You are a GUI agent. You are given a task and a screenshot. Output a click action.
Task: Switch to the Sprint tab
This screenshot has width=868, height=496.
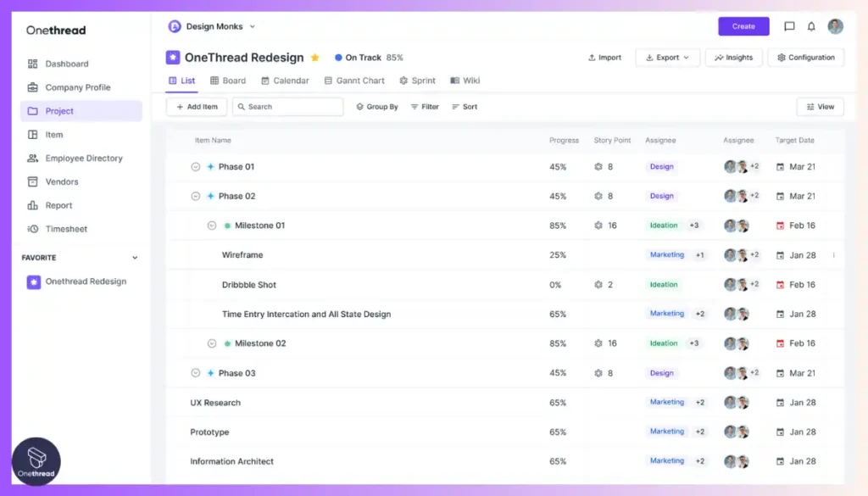417,81
